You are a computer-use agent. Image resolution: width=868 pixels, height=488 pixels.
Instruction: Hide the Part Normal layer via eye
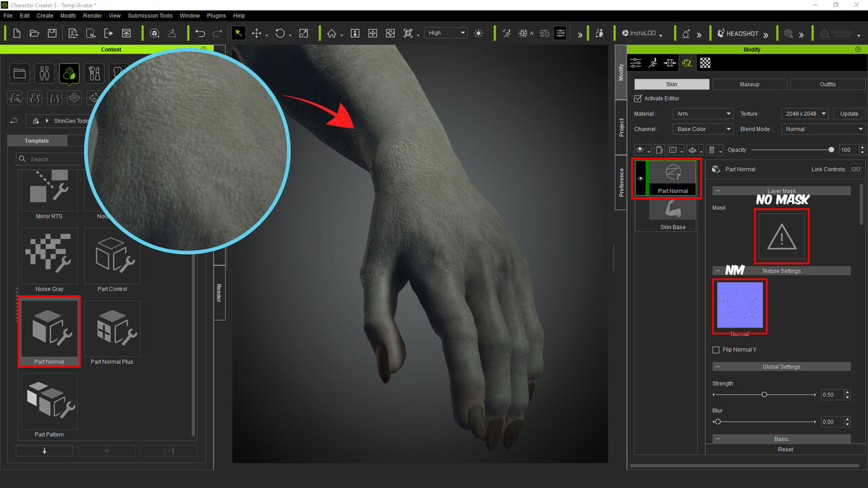(x=640, y=179)
